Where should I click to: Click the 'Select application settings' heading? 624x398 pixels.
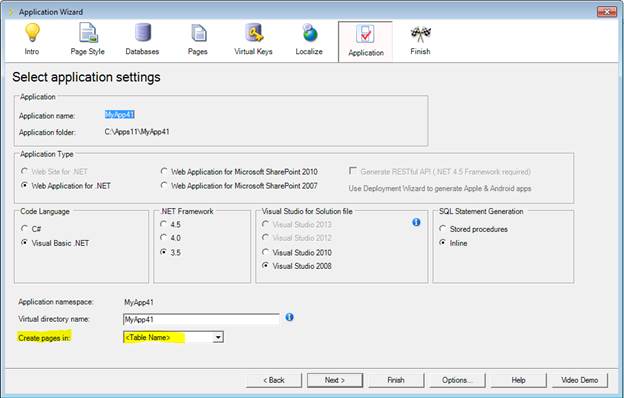click(x=86, y=77)
